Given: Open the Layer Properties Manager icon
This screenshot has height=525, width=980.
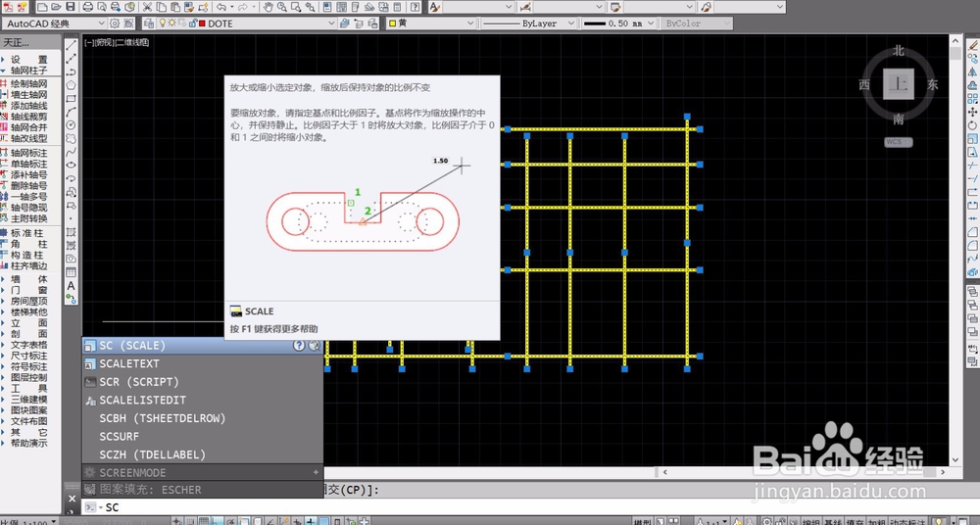Looking at the screenshot, I should pyautogui.click(x=148, y=24).
